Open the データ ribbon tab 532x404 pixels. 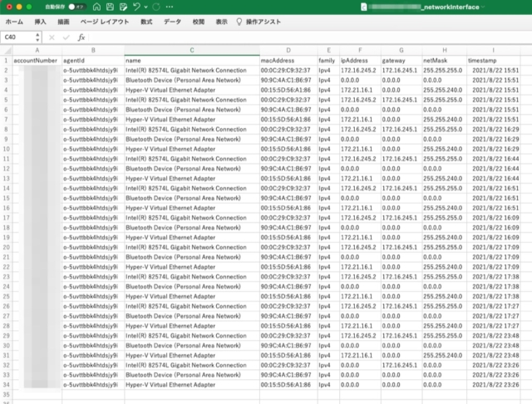172,22
